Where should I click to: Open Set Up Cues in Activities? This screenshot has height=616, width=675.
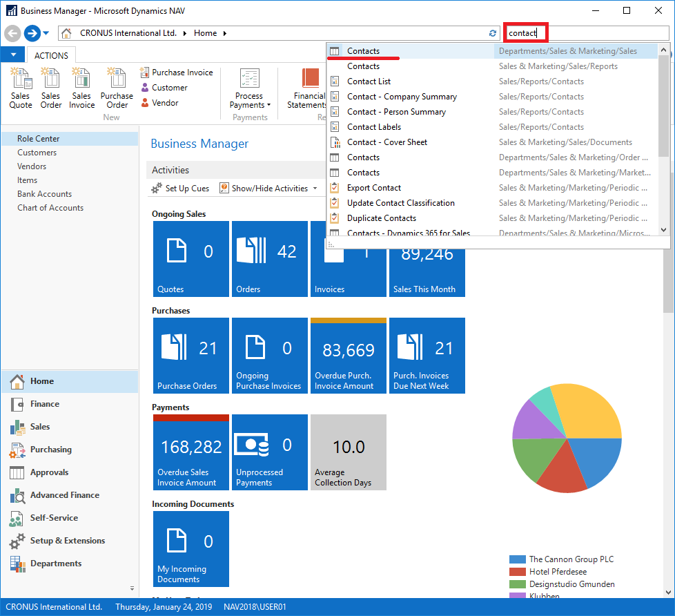(180, 189)
